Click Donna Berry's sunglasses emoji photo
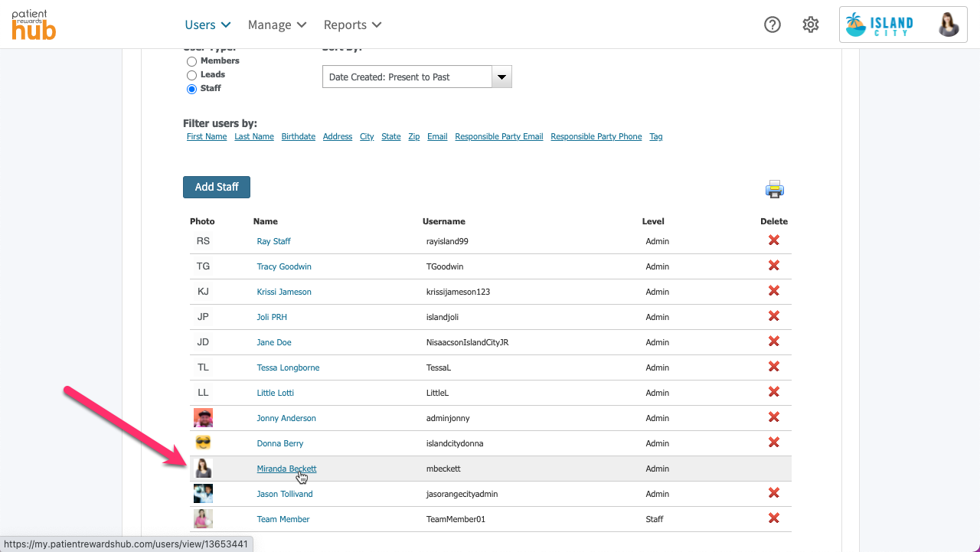980x552 pixels. (203, 443)
